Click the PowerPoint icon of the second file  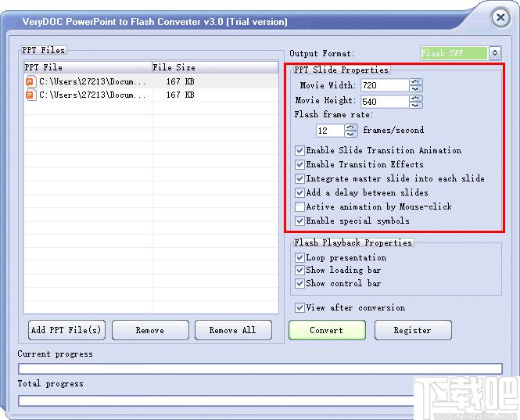(30, 95)
